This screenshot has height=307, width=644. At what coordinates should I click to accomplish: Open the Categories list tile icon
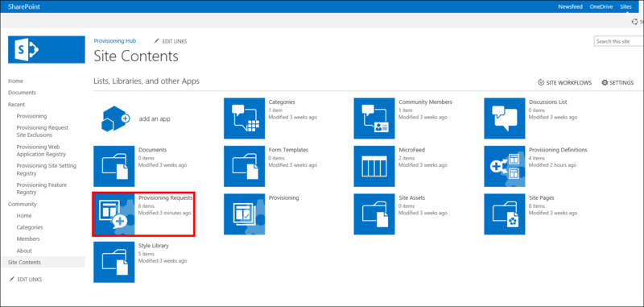(x=245, y=118)
